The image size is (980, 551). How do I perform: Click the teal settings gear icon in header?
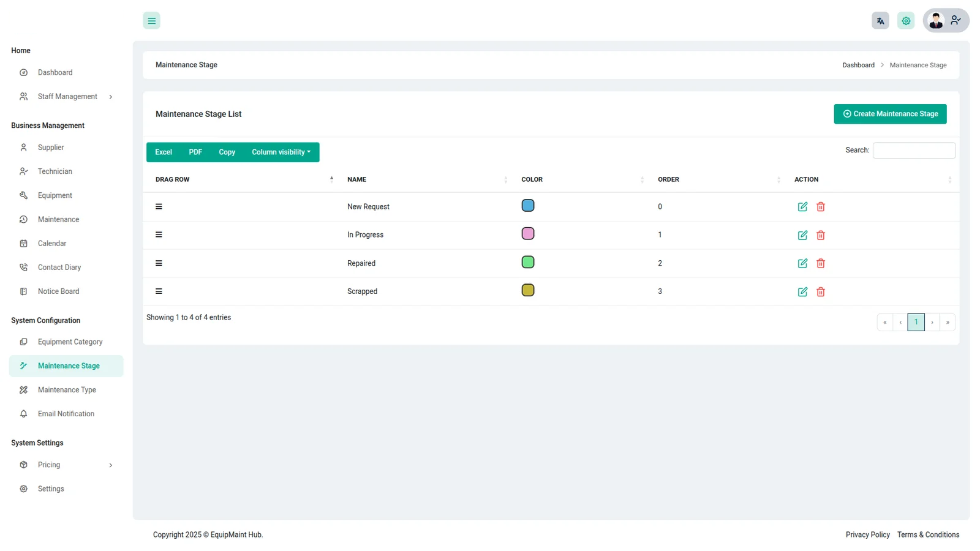click(906, 21)
